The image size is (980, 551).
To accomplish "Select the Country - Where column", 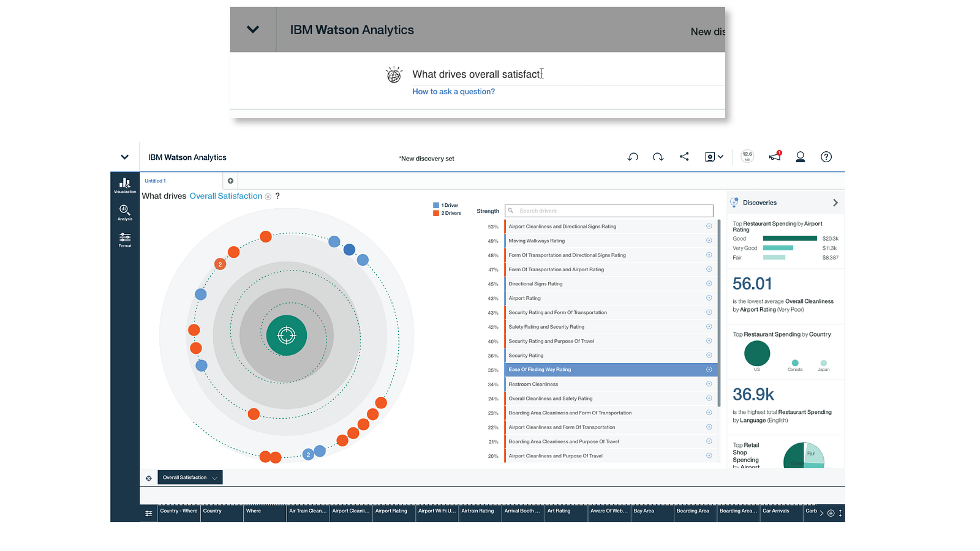I will tap(179, 513).
